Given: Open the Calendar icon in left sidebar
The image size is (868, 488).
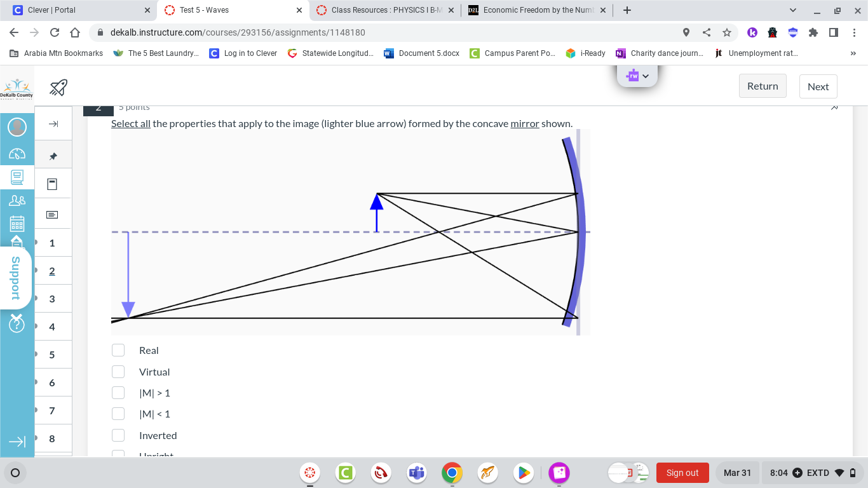Looking at the screenshot, I should 17,224.
